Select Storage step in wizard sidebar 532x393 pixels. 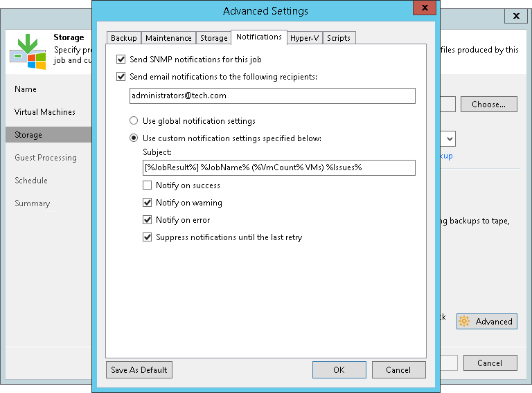[48, 135]
